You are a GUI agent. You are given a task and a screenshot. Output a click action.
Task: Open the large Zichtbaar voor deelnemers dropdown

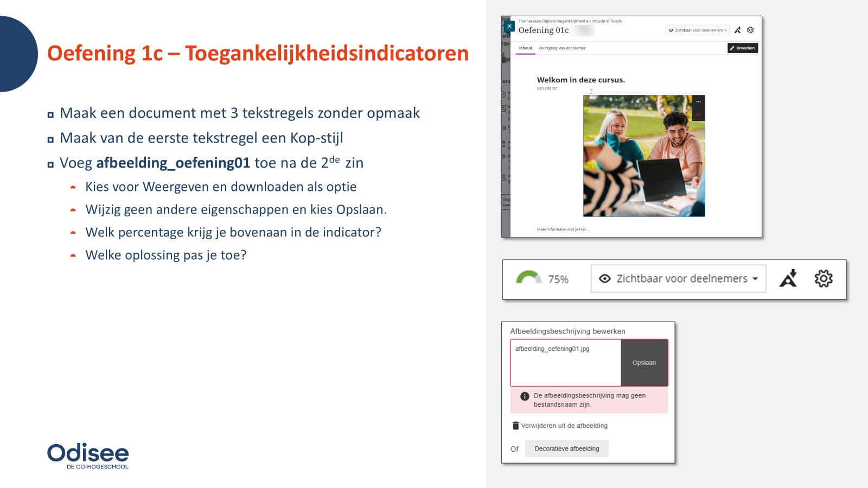[678, 279]
